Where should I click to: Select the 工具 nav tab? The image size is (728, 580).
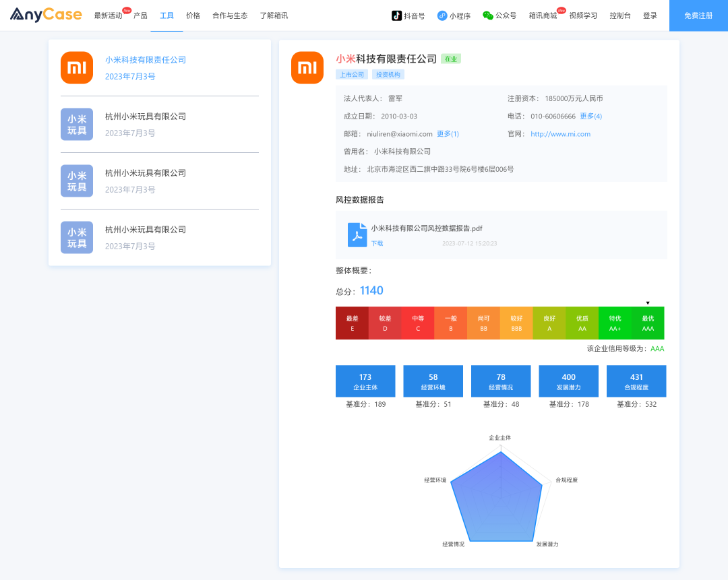point(166,15)
